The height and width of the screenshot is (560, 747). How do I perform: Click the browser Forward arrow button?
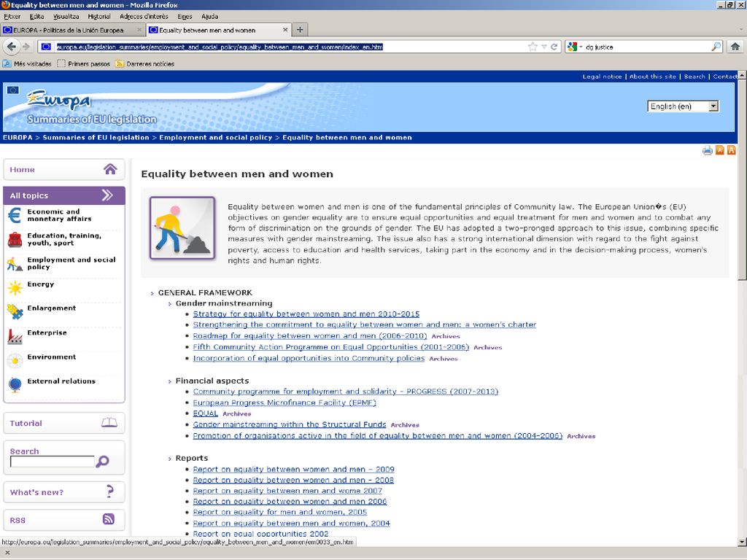click(x=26, y=47)
